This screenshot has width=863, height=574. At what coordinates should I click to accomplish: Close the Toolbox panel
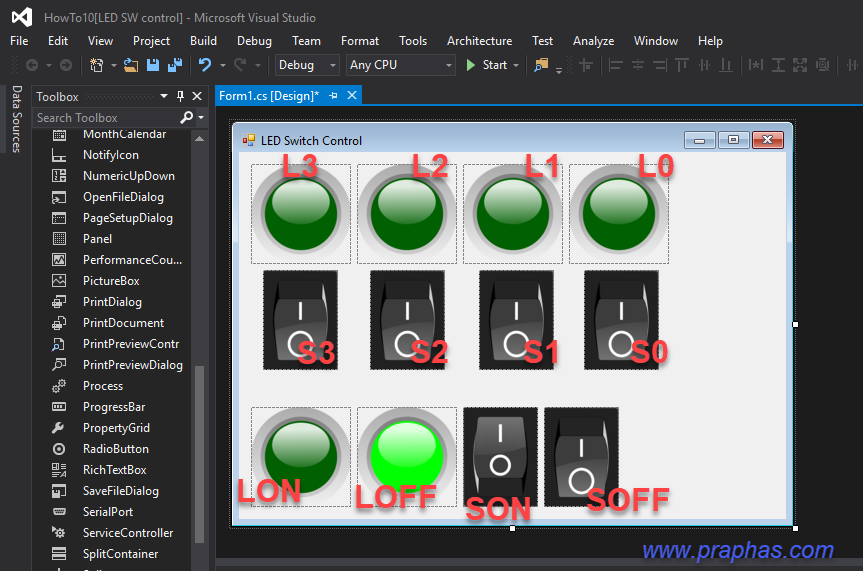point(197,96)
